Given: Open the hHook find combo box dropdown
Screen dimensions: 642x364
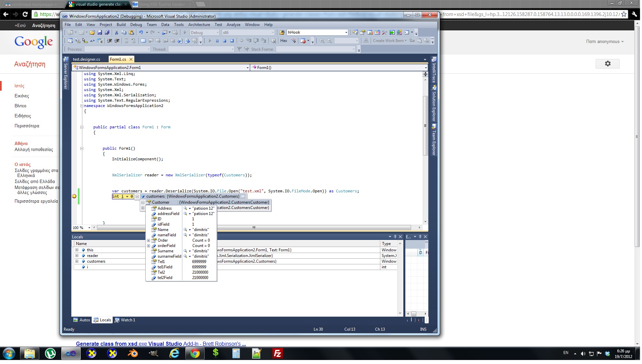Looking at the screenshot, I should pyautogui.click(x=346, y=32).
